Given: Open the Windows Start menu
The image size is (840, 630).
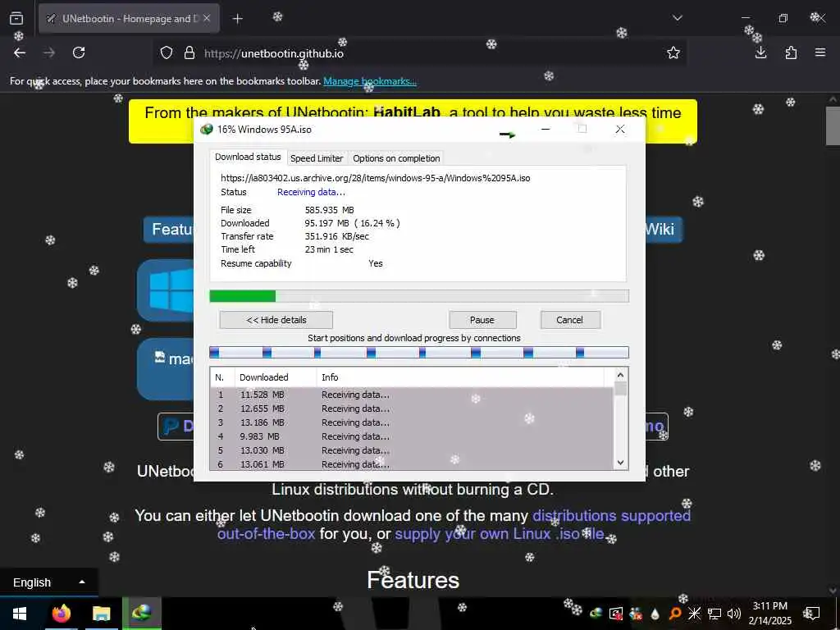Looking at the screenshot, I should tap(20, 614).
